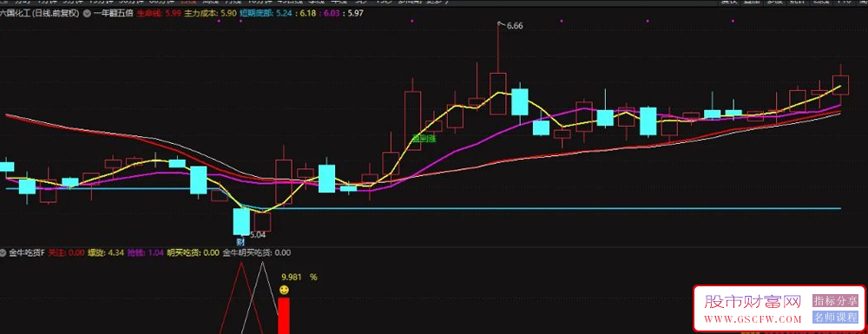Click the 股市财富网 logo text
Viewport: 868px width, 334px height.
pos(753,302)
